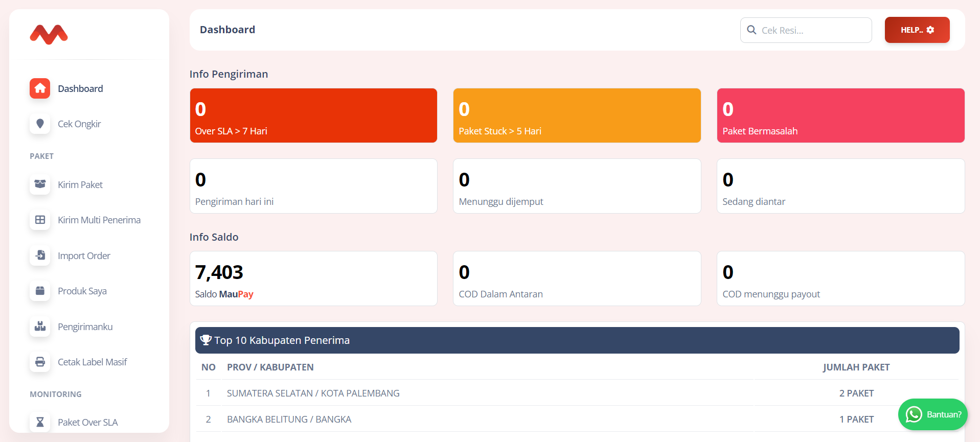The width and height of the screenshot is (980, 442).
Task: Click the Cetak Label Masif printer icon
Action: click(x=40, y=362)
